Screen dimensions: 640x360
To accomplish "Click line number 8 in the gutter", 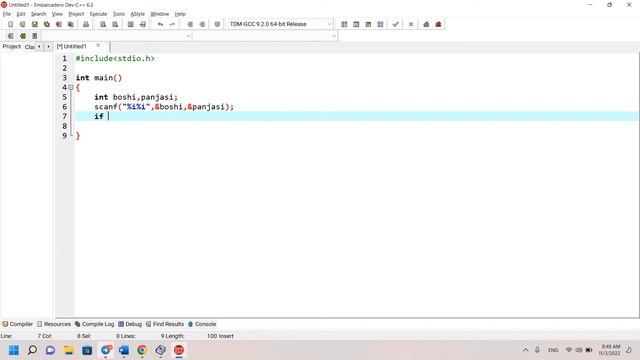I will coord(64,126).
